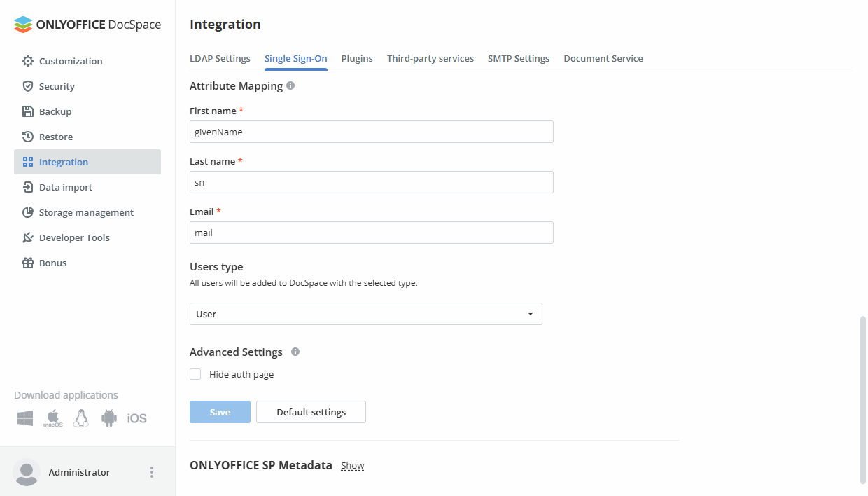The width and height of the screenshot is (868, 496).
Task: Click the Advanced Settings info icon
Action: click(x=295, y=352)
